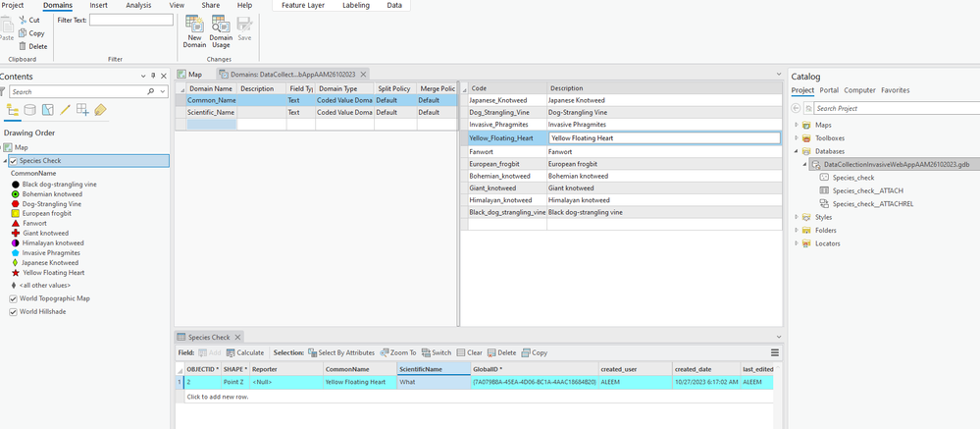Toggle World Topographic Map layer checkbox
This screenshot has height=429, width=980.
(13, 298)
